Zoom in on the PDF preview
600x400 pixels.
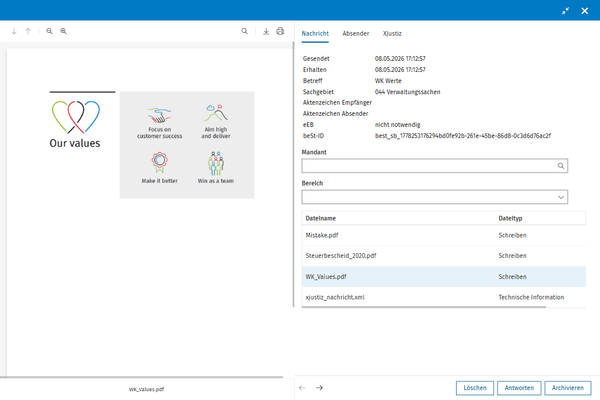point(64,31)
